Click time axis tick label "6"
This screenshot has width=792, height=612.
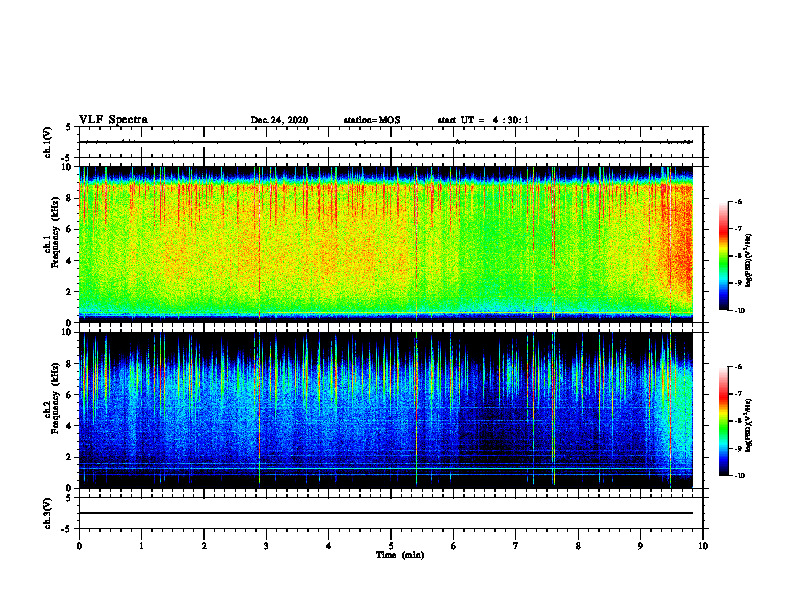point(453,546)
